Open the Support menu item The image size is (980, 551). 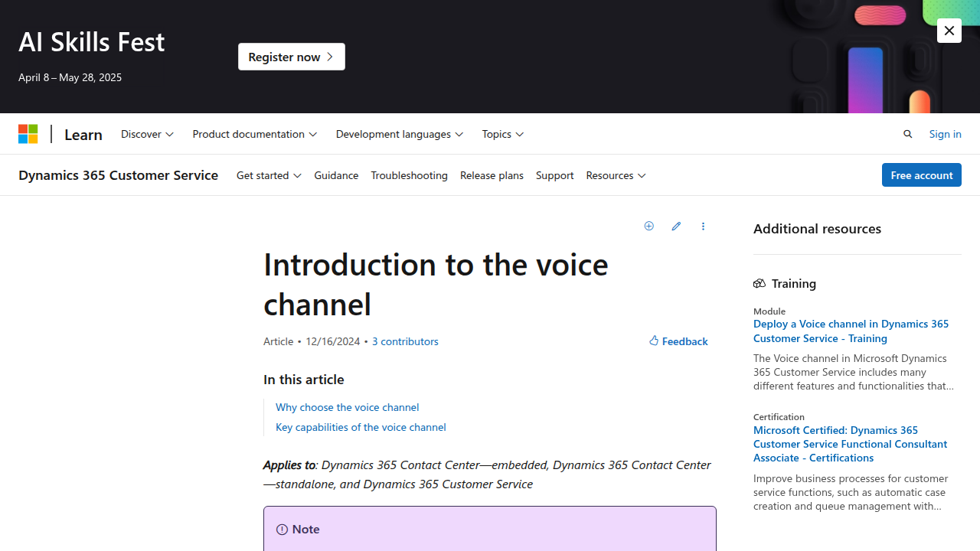click(554, 175)
